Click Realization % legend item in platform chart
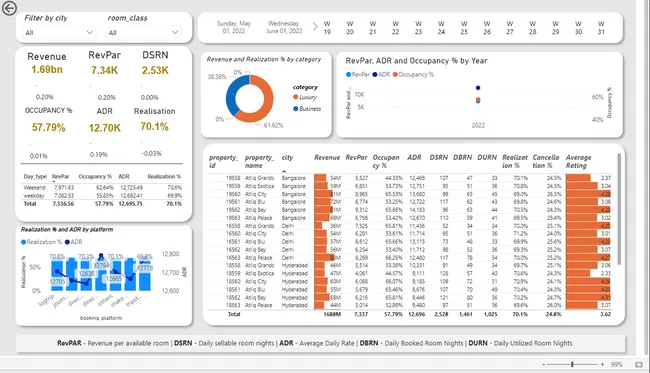This screenshot has width=650, height=373. (41, 242)
